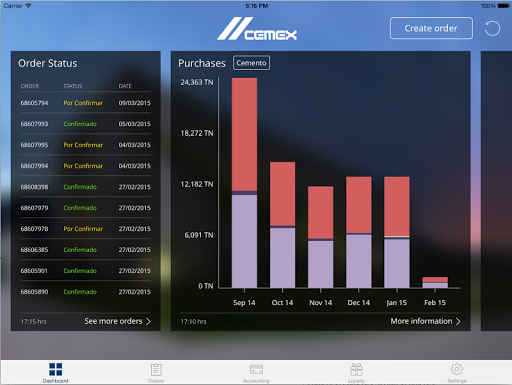Open the Cemento product selector
The image size is (512, 385).
pos(251,63)
